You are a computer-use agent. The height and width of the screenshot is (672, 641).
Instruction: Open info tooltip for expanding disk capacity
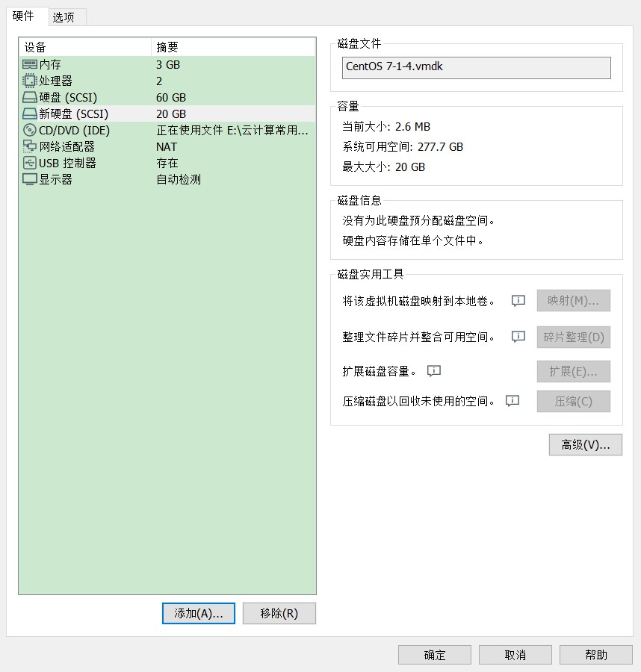coord(434,371)
